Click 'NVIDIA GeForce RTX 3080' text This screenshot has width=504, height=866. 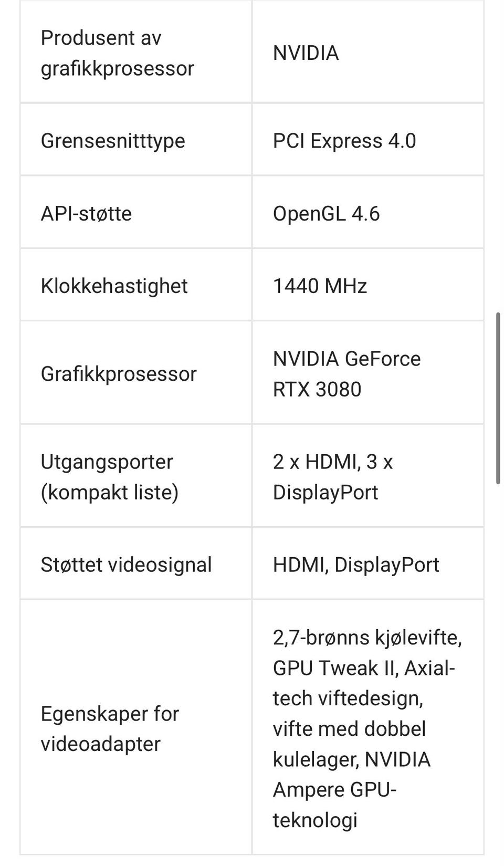click(346, 374)
